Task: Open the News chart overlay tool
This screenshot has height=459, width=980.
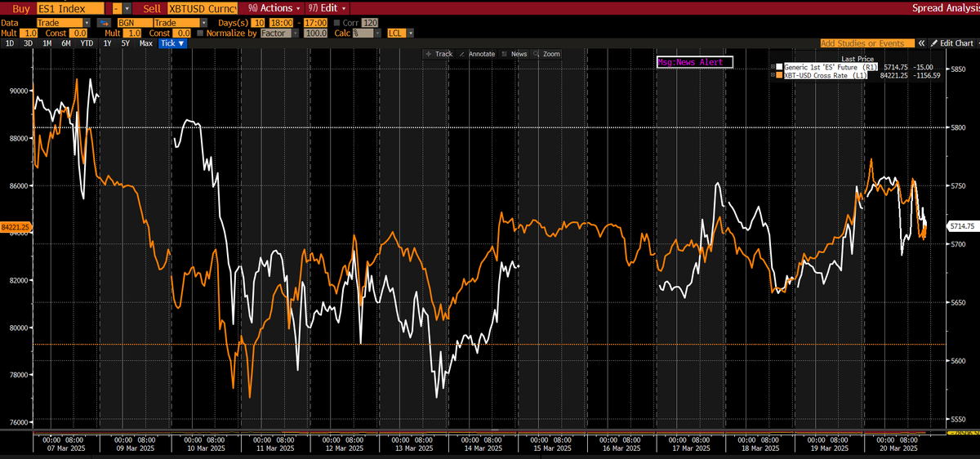Action: (514, 54)
